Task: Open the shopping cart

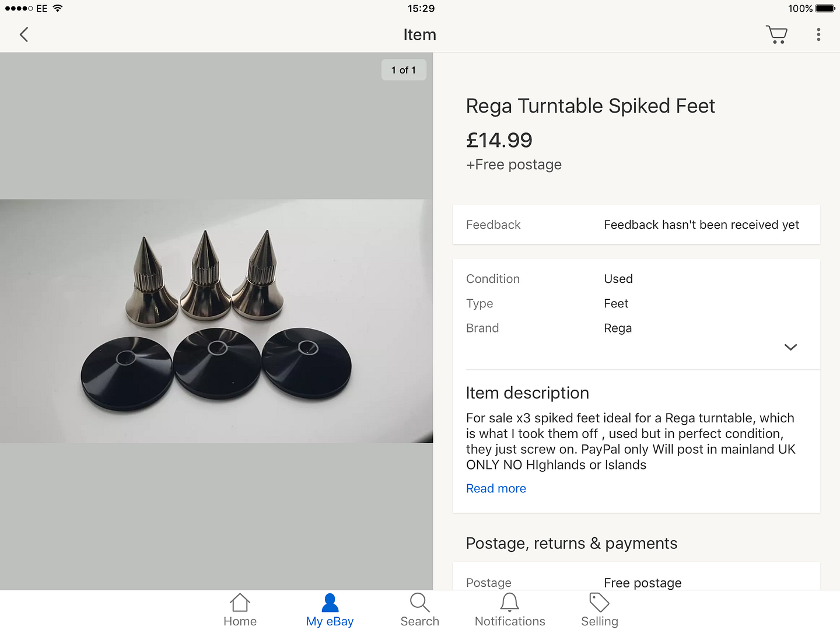Action: pos(776,35)
